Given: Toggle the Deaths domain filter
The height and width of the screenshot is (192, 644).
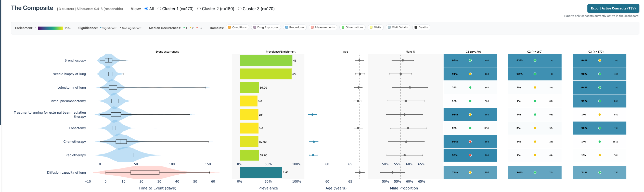Looking at the screenshot, I should pos(421,27).
